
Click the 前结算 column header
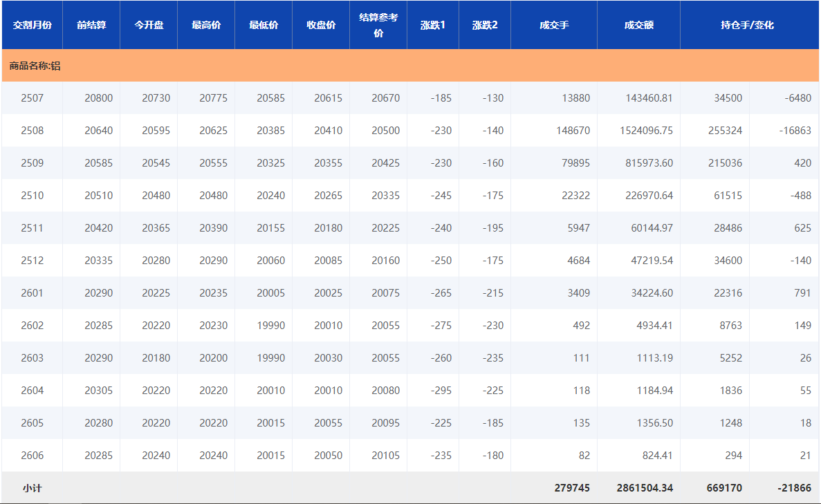[x=91, y=25]
